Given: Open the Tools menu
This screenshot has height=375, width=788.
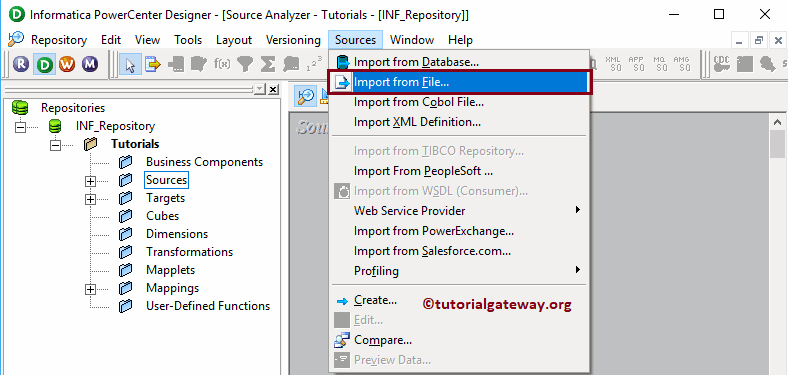Looking at the screenshot, I should pos(188,40).
